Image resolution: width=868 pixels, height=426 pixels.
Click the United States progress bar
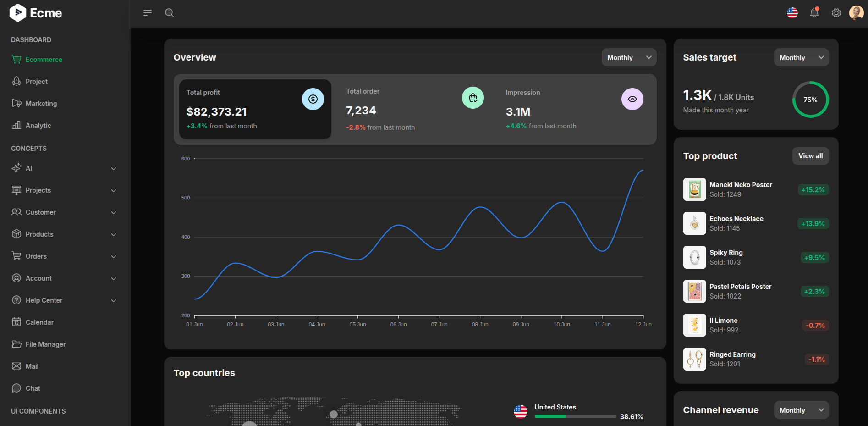coord(575,416)
